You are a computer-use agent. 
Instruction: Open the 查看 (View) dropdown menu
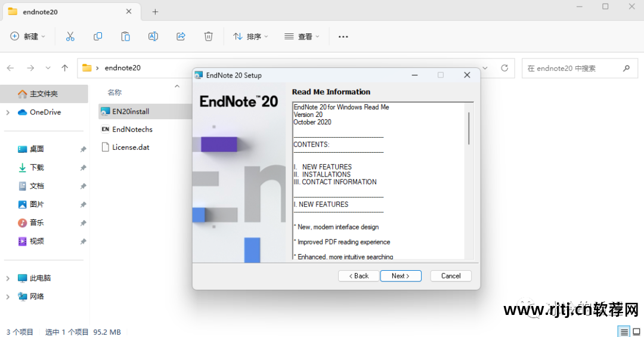[302, 36]
